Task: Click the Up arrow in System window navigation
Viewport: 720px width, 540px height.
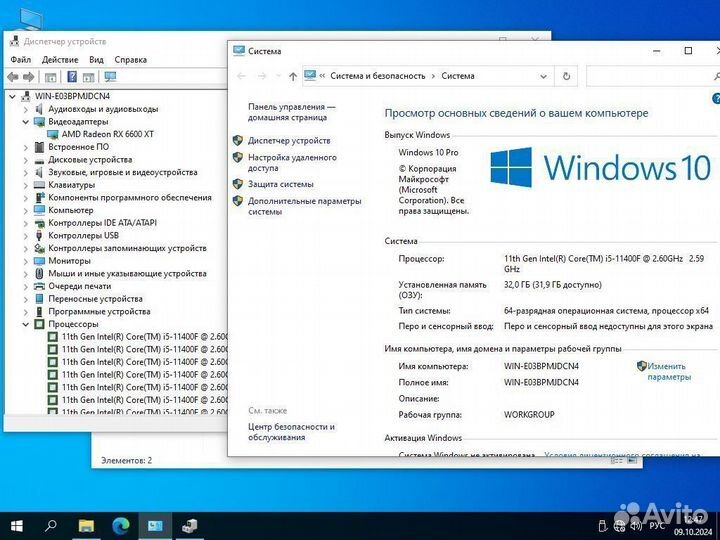Action: 293,76
